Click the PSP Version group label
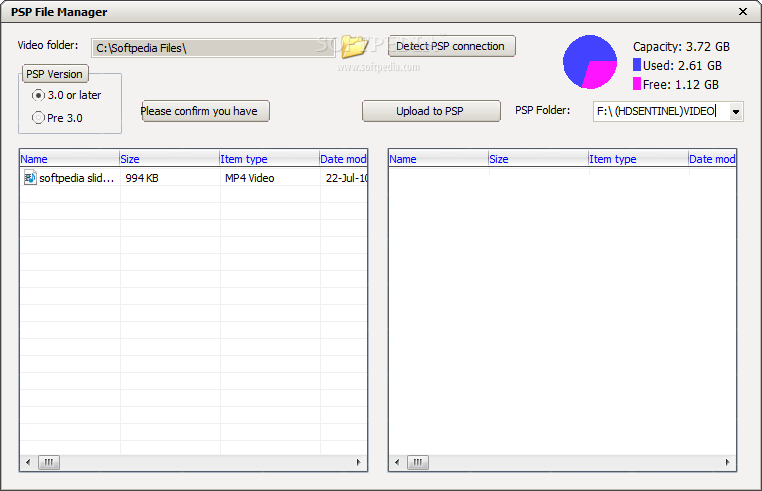 click(54, 74)
